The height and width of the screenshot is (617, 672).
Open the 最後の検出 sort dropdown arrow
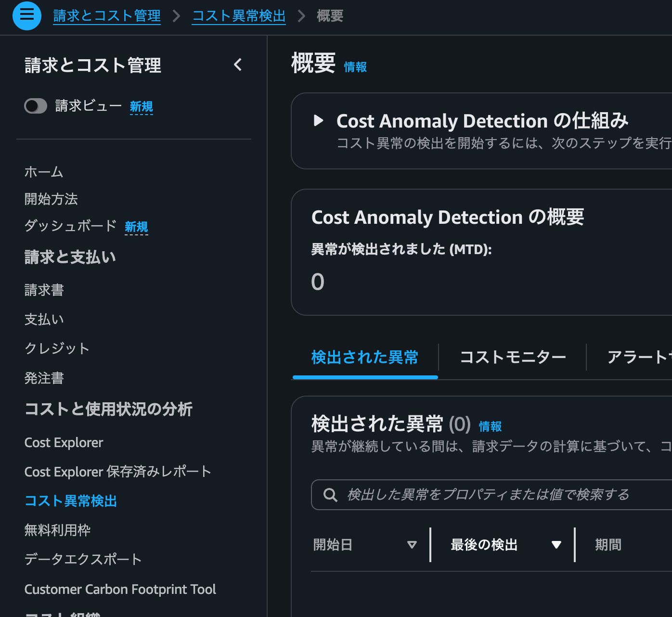pyautogui.click(x=556, y=544)
